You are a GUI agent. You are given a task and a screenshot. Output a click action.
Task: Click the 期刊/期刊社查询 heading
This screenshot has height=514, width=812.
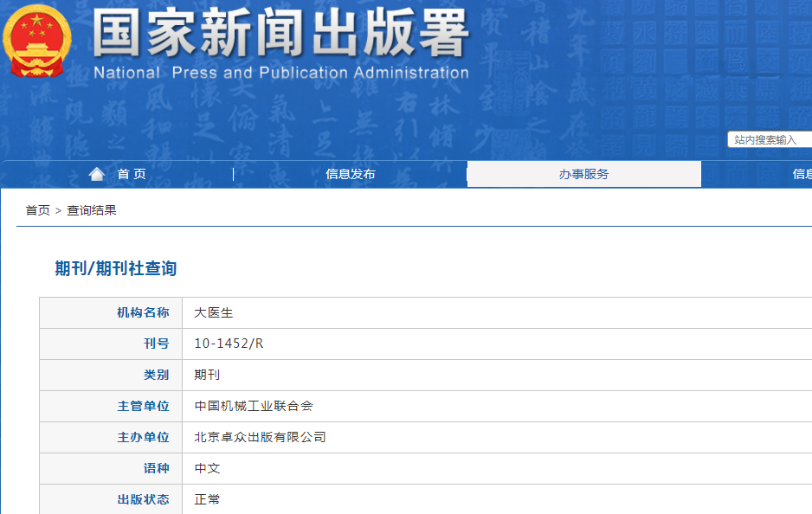(x=116, y=268)
